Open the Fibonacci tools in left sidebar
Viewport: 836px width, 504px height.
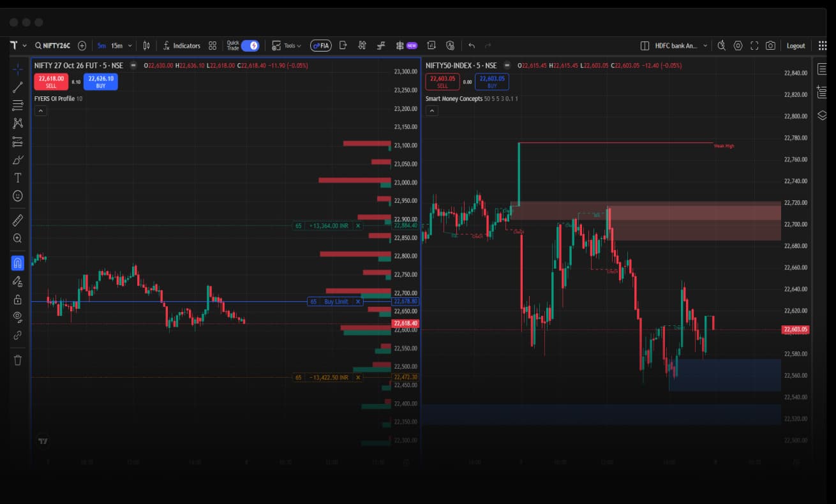pyautogui.click(x=18, y=105)
